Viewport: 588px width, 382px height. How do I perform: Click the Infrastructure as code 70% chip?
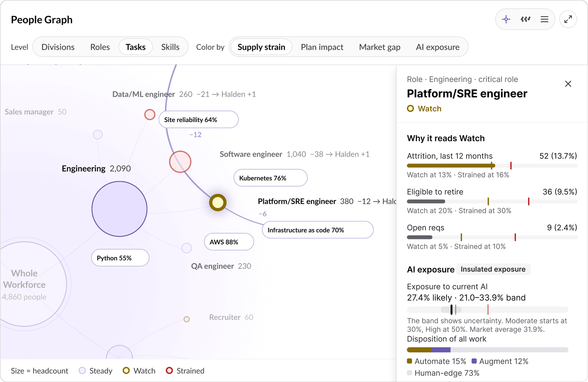coord(318,230)
